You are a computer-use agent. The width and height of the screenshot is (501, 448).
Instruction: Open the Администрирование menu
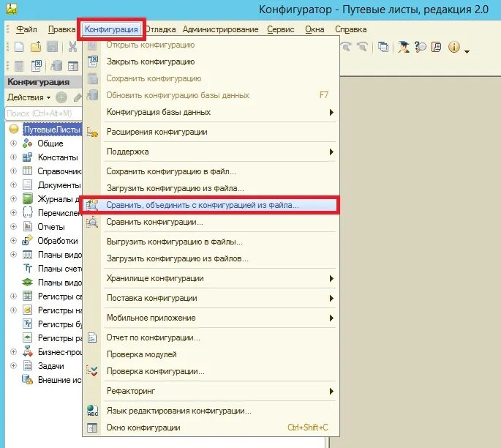coord(220,29)
